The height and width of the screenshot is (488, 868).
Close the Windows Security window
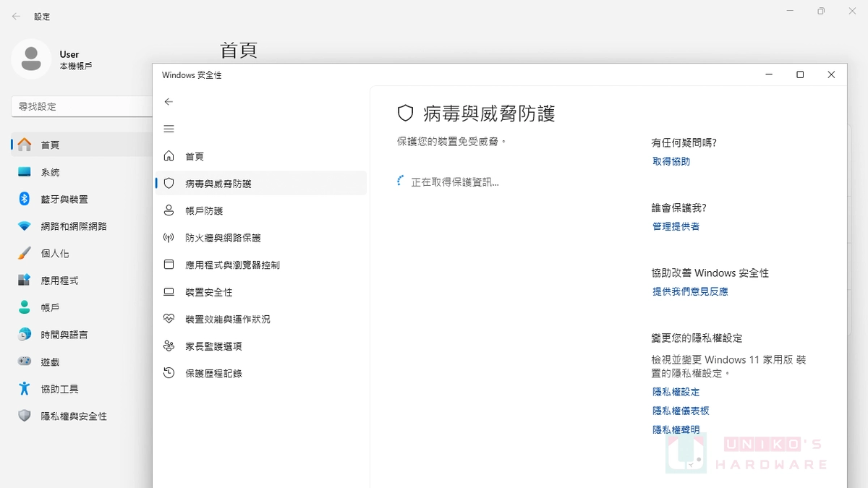tap(831, 74)
